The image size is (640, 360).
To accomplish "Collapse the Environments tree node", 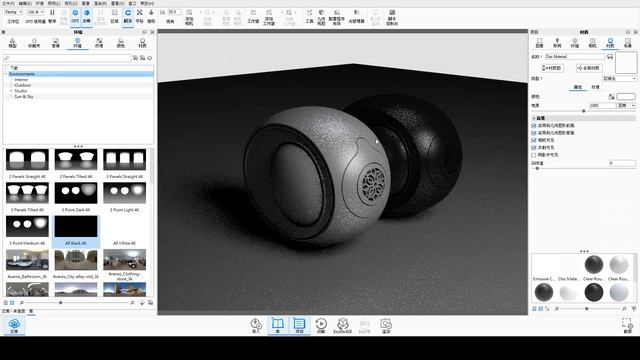I will (x=6, y=74).
